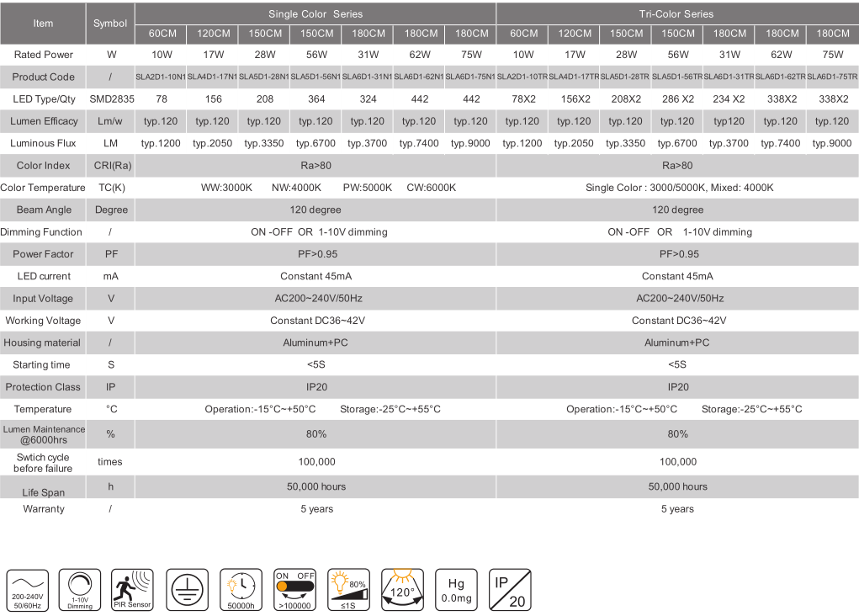Click the Color Index row label
The width and height of the screenshot is (859, 616).
(43, 166)
